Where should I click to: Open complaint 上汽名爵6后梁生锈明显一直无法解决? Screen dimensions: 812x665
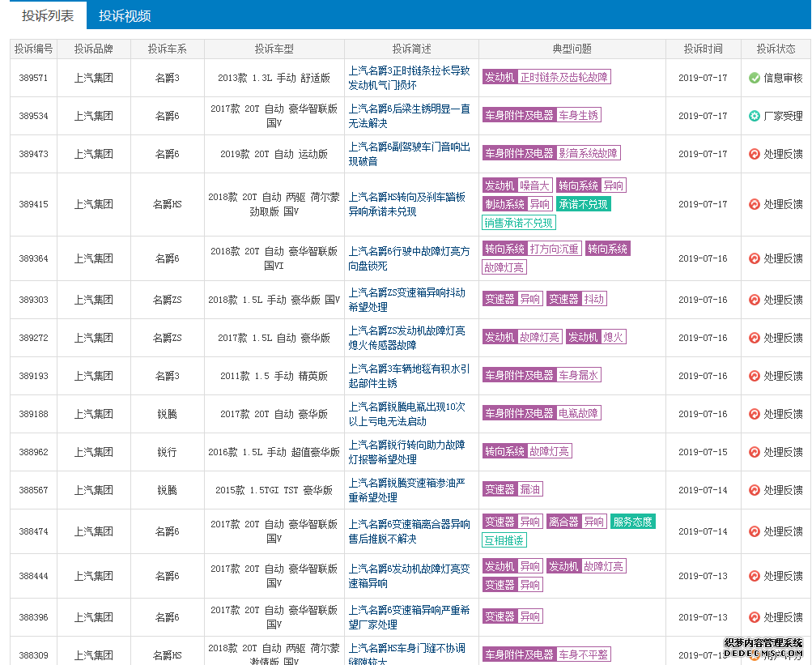tap(409, 116)
